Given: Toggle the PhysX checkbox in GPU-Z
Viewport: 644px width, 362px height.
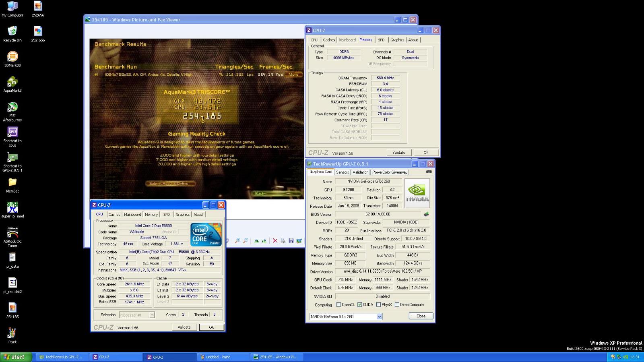Looking at the screenshot, I should [x=378, y=305].
